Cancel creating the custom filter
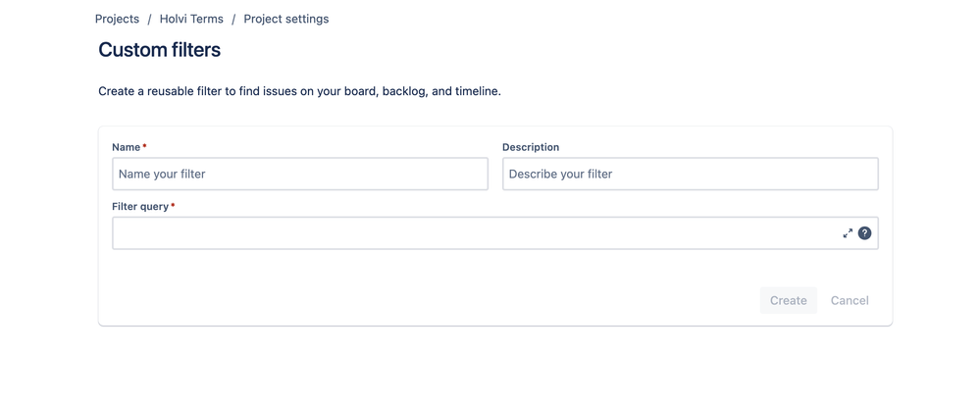This screenshot has width=980, height=404. 850,300
